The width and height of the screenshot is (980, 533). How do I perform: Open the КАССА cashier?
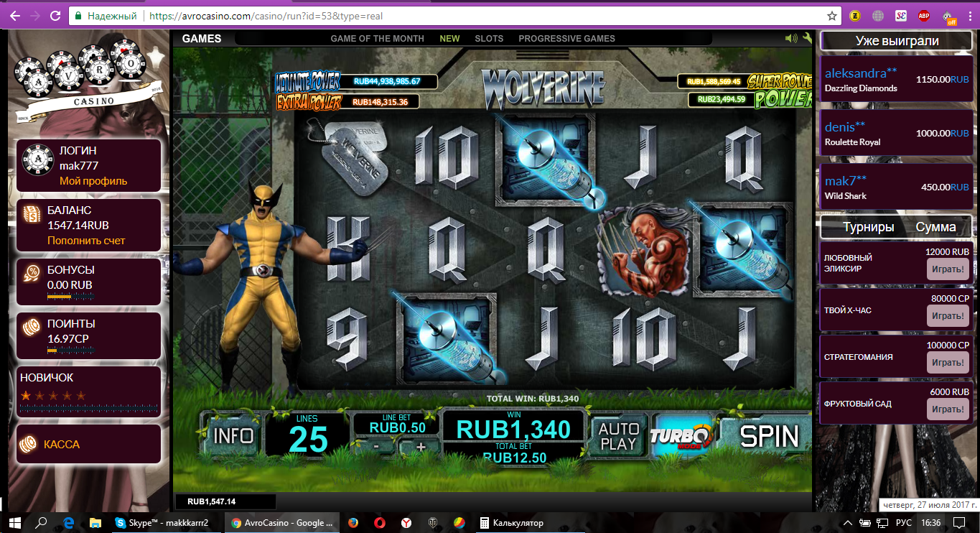[62, 445]
